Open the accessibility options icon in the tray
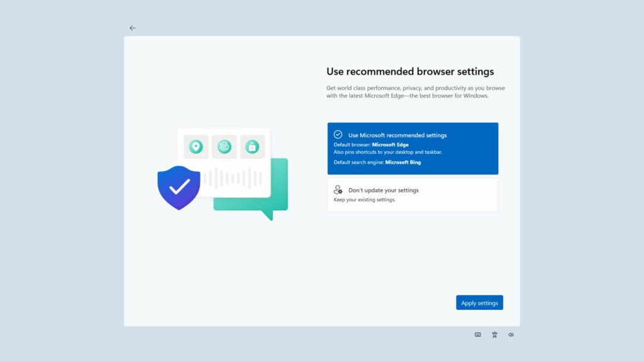This screenshot has height=362, width=644. pyautogui.click(x=494, y=334)
